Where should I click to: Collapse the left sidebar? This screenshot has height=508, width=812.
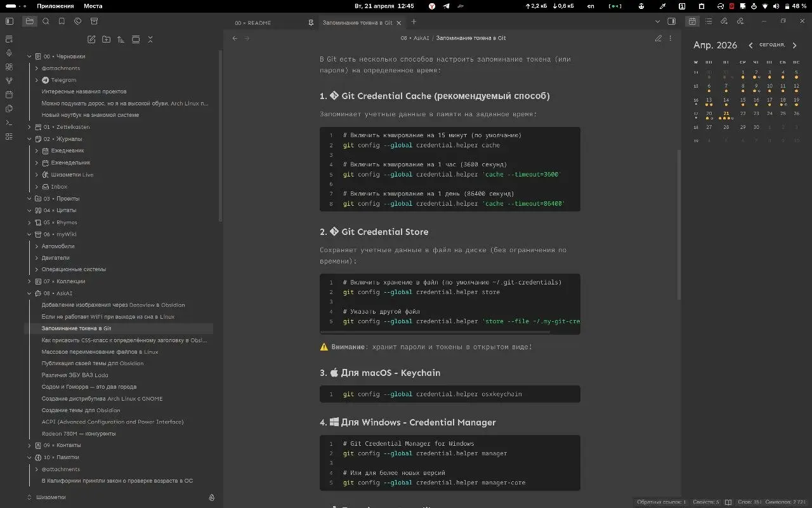click(9, 21)
